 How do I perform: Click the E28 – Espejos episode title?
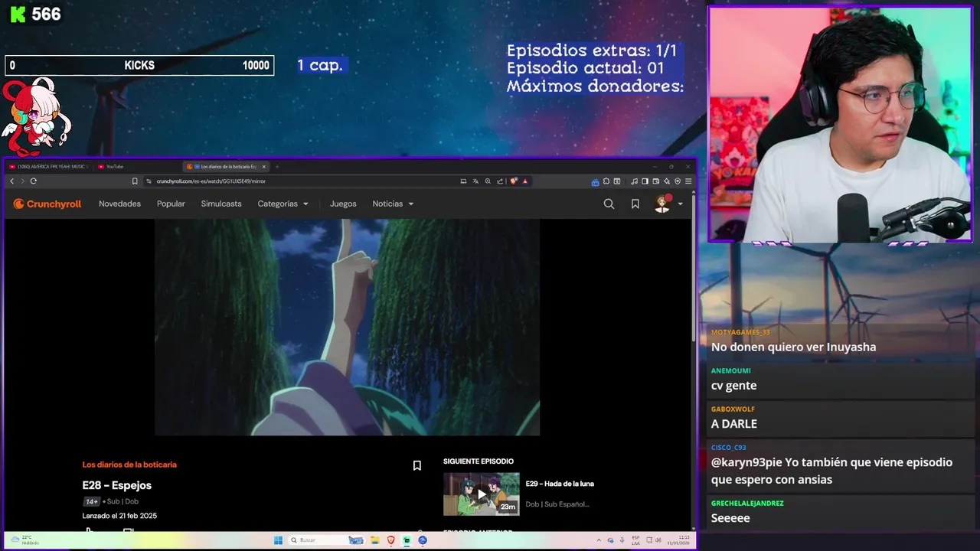point(117,485)
